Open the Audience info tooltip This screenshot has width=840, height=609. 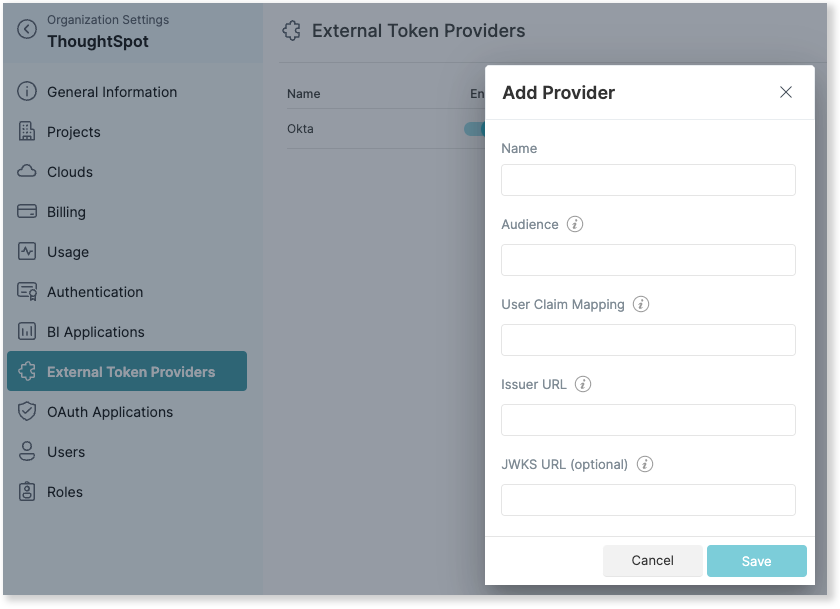574,224
